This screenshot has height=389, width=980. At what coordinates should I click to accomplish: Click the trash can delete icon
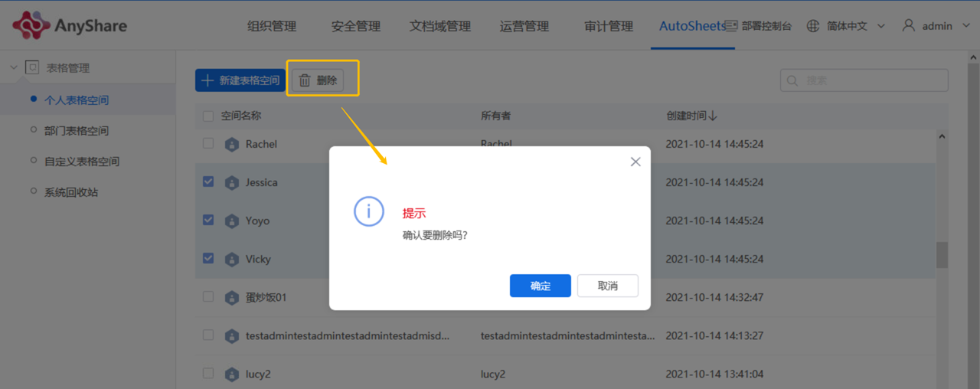(305, 80)
